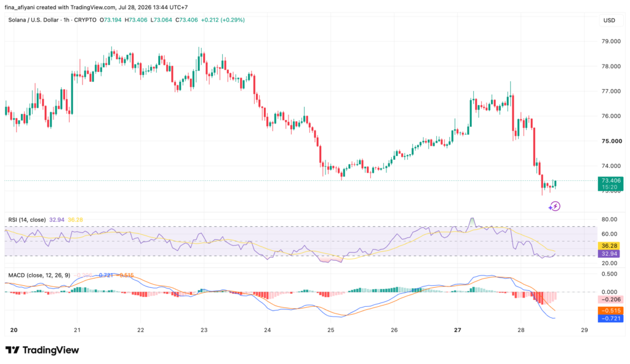
Task: Click the RSI (14, close) indicator label
Action: (x=27, y=220)
